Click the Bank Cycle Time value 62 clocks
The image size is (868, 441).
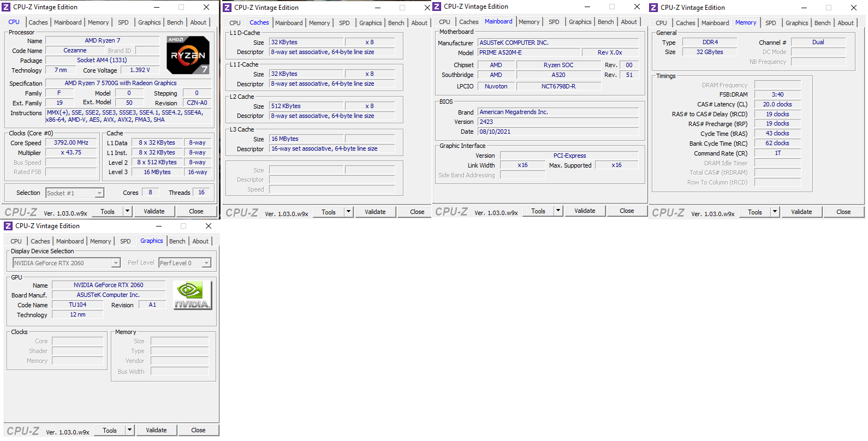pos(777,143)
